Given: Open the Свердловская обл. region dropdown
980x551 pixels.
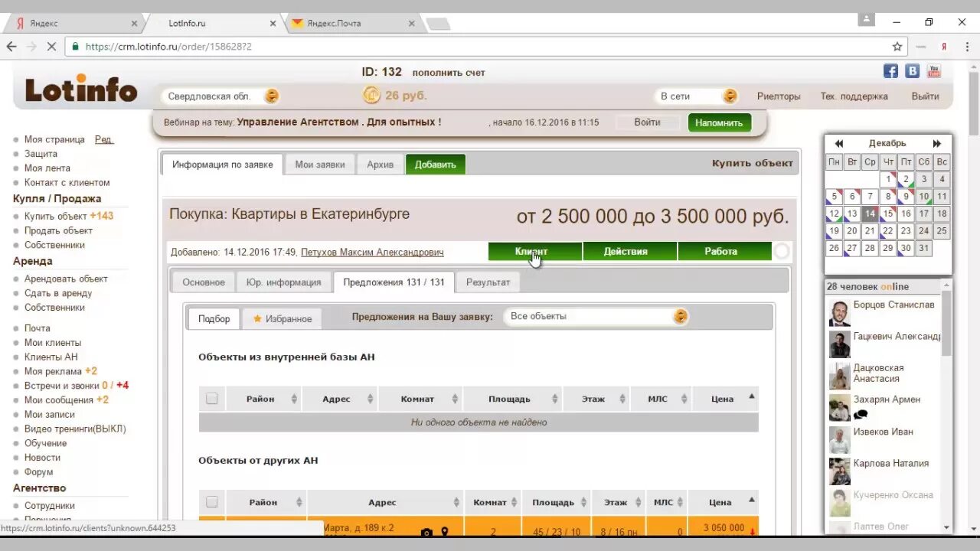Looking at the screenshot, I should pyautogui.click(x=220, y=96).
